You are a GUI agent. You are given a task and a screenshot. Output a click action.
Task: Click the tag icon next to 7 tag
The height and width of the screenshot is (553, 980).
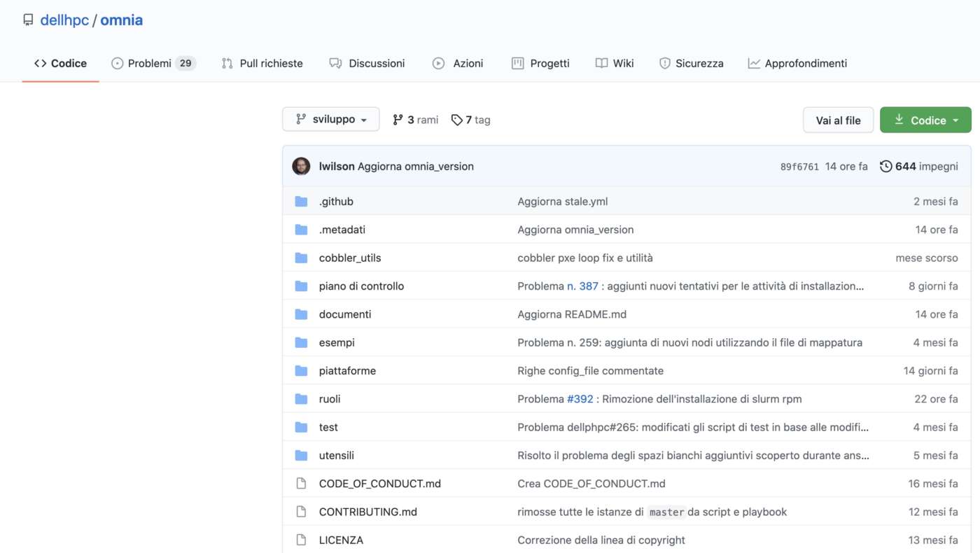pyautogui.click(x=457, y=120)
